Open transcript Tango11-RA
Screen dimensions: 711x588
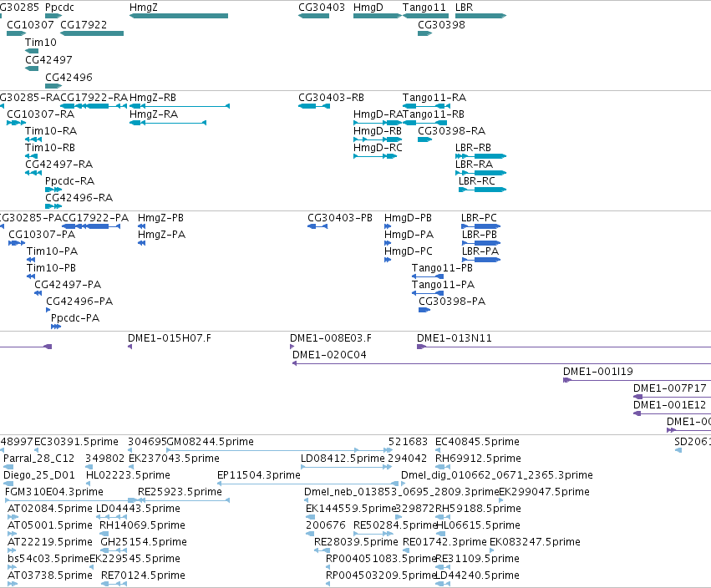(x=426, y=106)
